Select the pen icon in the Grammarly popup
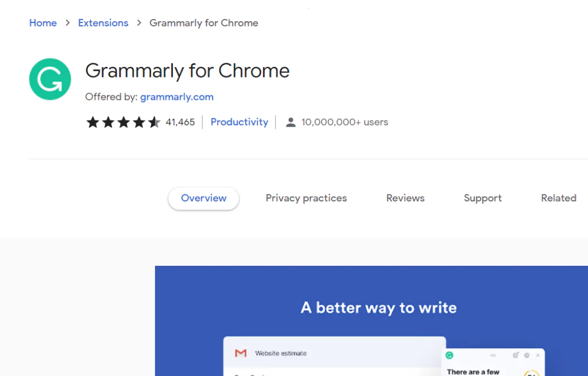Viewport: 588px width, 376px height. click(x=516, y=355)
